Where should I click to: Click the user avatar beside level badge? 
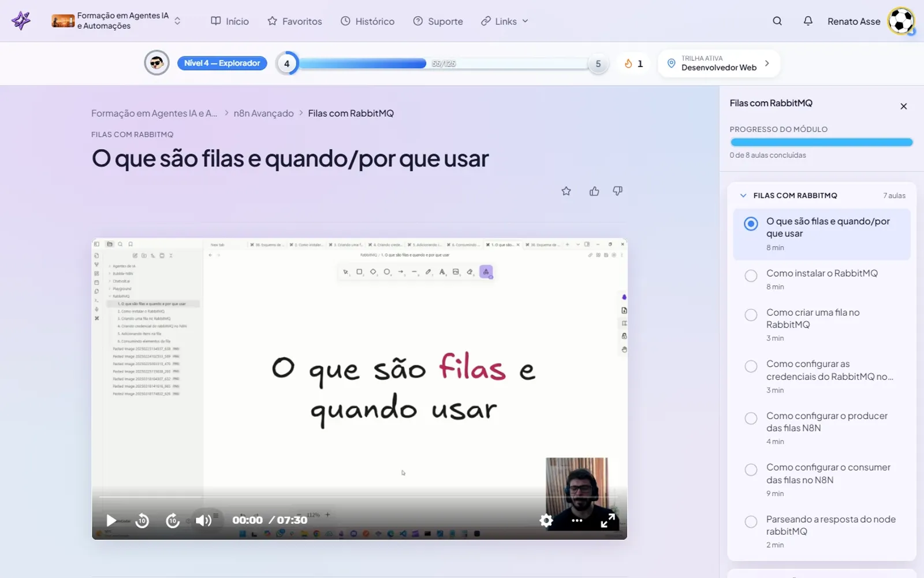pos(157,63)
